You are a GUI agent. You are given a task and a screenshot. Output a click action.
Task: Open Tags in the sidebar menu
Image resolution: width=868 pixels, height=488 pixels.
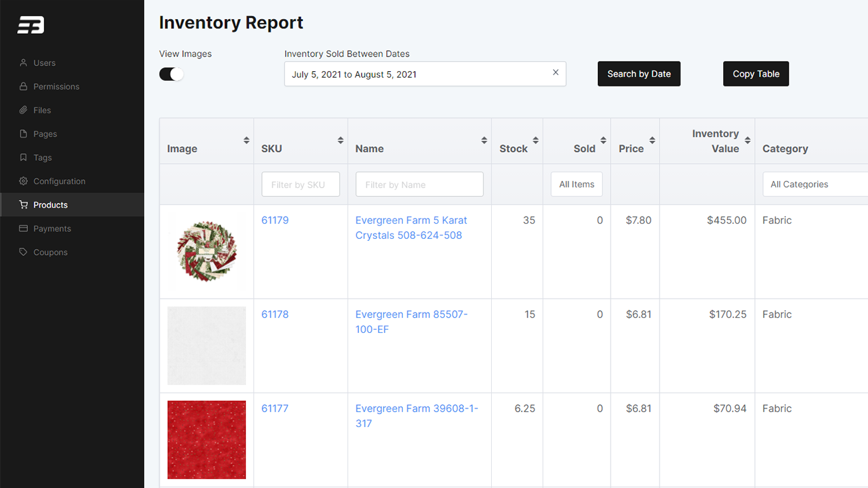coord(43,158)
